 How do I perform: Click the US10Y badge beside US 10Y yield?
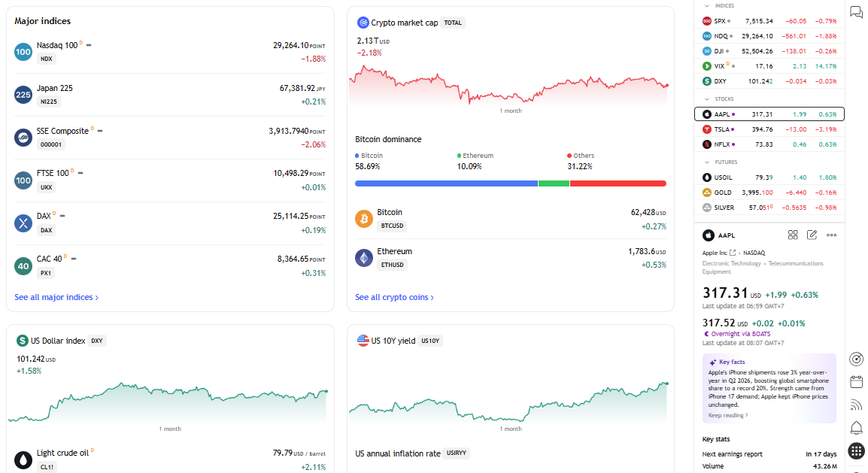tap(430, 341)
